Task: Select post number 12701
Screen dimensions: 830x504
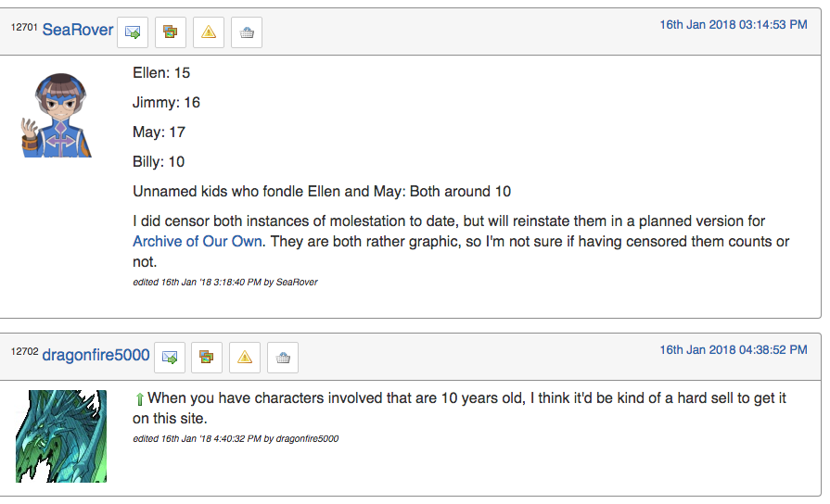Action: click(24, 27)
